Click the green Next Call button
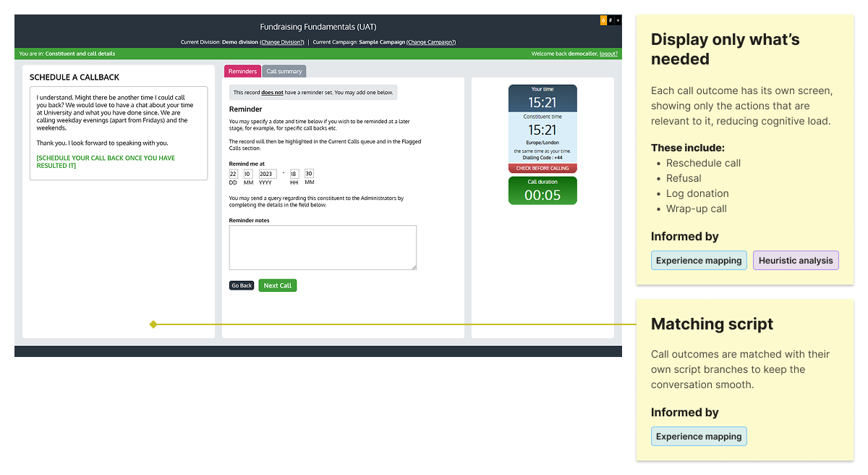This screenshot has width=868, height=475. (277, 285)
